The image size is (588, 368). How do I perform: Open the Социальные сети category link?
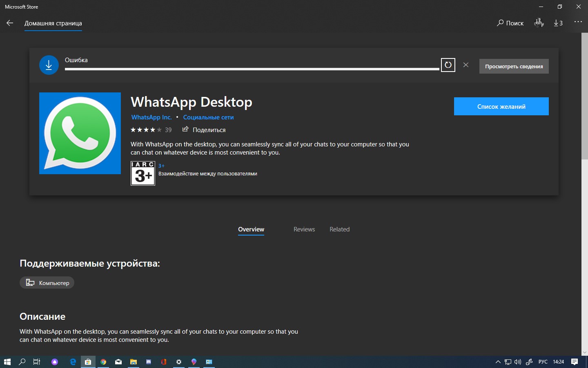[208, 117]
